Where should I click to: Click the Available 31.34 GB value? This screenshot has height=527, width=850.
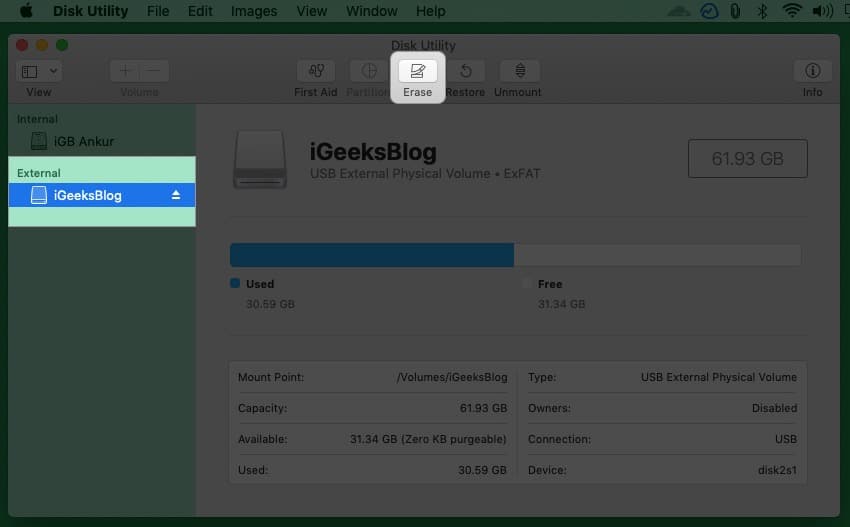[428, 439]
